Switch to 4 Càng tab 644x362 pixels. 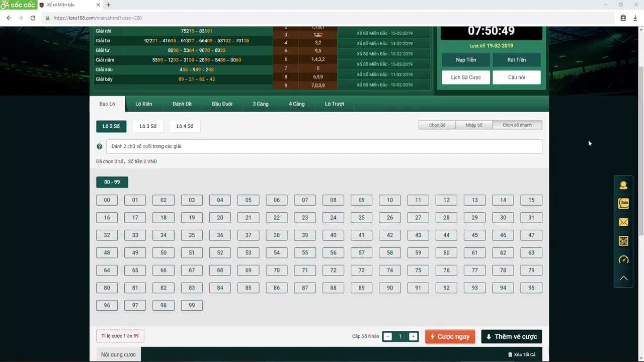pyautogui.click(x=296, y=104)
